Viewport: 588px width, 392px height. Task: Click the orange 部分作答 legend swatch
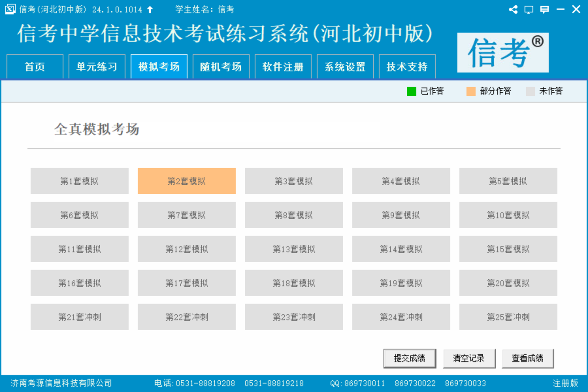(x=471, y=91)
